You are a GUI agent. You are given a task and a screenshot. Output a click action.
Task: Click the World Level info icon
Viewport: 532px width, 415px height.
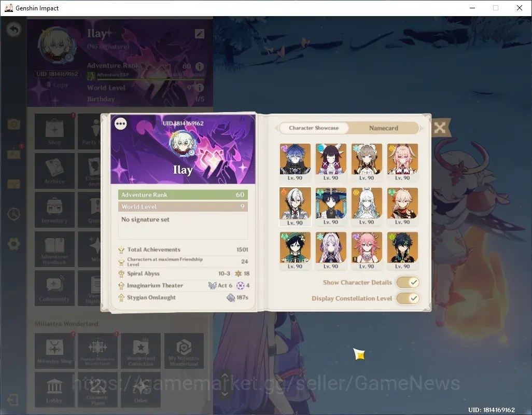tap(200, 88)
